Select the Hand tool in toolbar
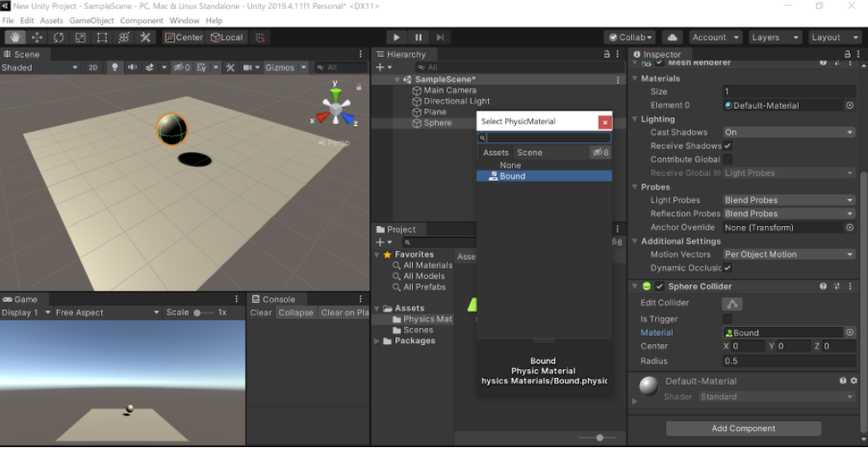The width and height of the screenshot is (868, 450). coord(15,37)
